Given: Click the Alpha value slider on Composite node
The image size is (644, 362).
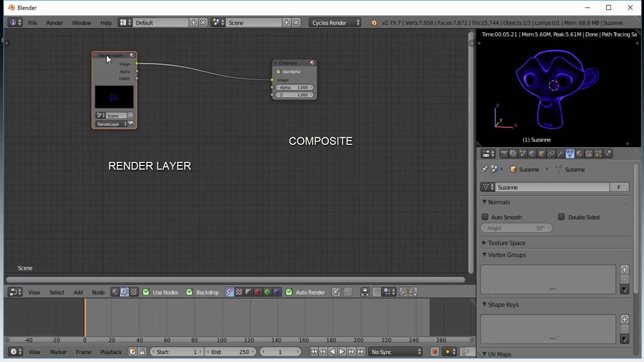Looking at the screenshot, I should pyautogui.click(x=294, y=87).
